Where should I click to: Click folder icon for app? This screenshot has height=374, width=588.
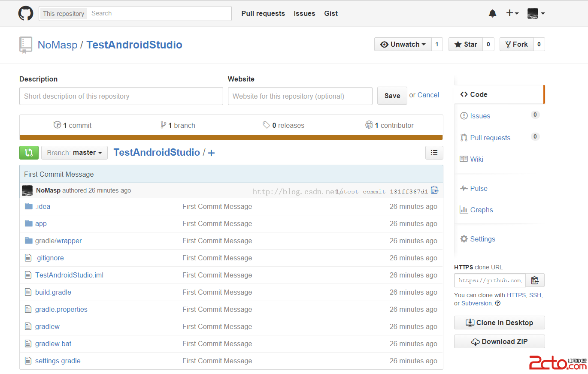(29, 223)
